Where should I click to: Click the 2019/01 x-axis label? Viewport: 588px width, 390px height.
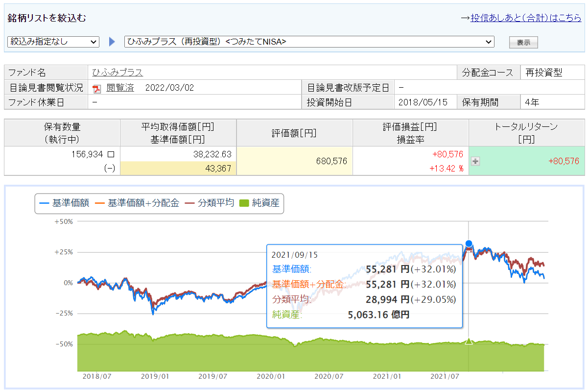coord(154,377)
